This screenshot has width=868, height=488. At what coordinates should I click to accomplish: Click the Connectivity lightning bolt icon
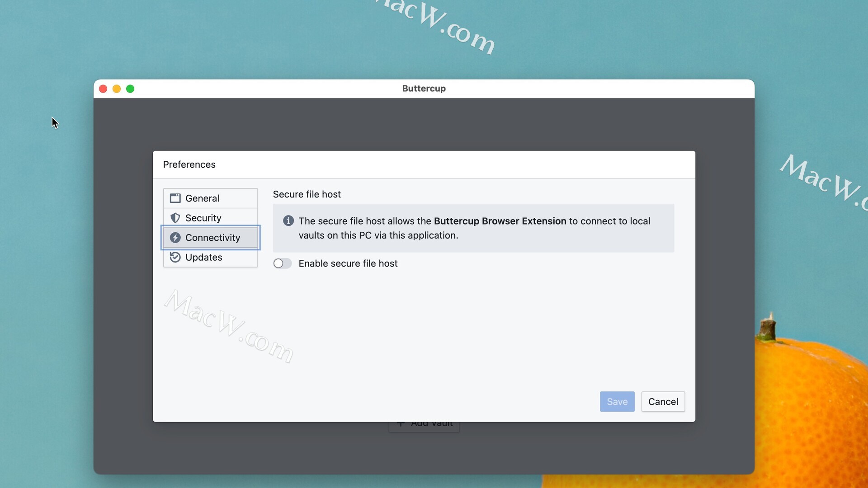[175, 238]
